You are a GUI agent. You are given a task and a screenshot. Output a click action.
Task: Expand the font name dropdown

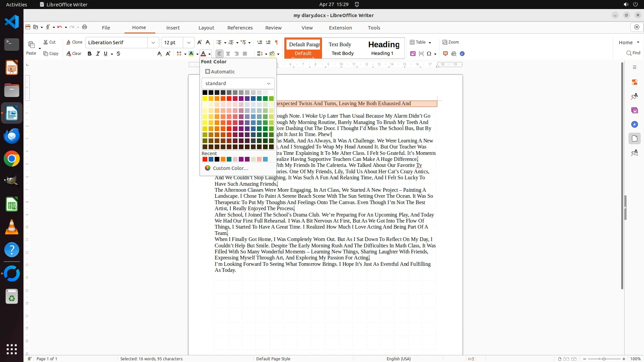(x=153, y=43)
